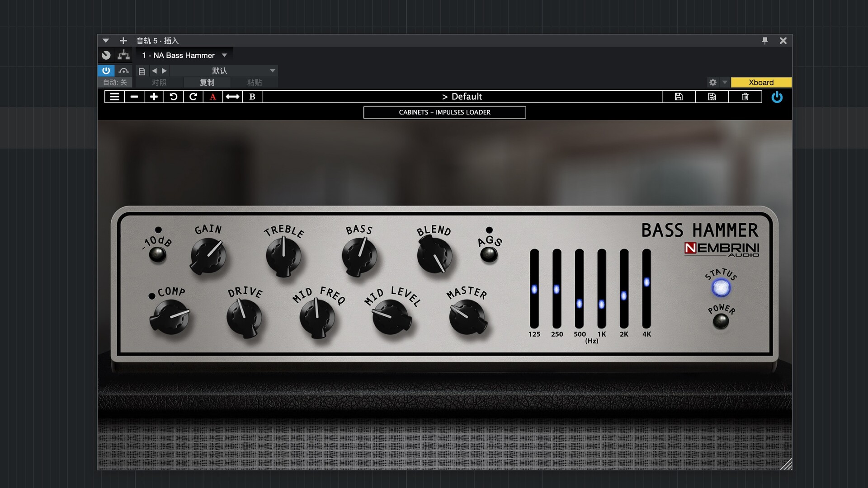Click the plus zoom-in icon
This screenshot has height=488, width=868.
click(x=154, y=97)
